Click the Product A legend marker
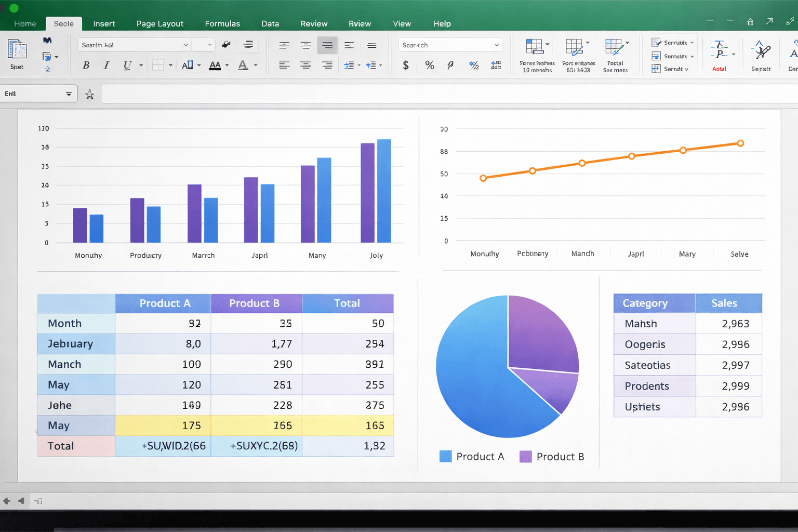 445,456
